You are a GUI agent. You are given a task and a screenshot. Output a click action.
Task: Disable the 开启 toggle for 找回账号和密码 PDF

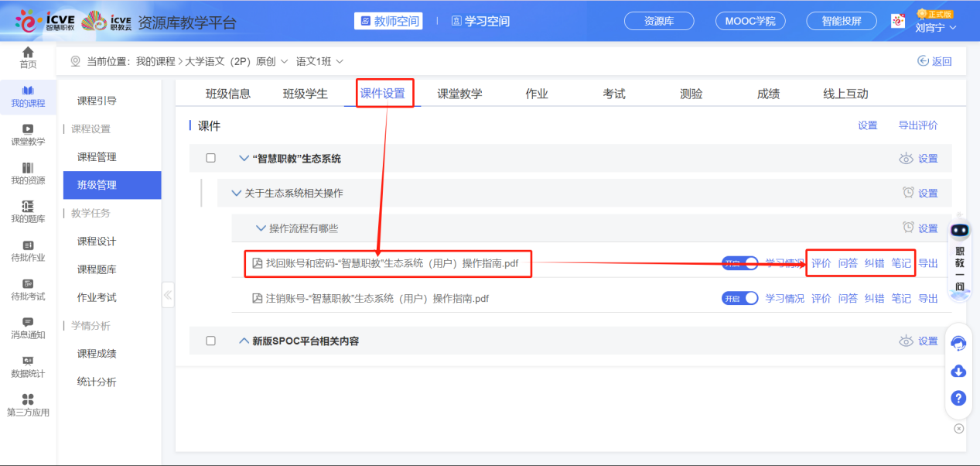(739, 263)
